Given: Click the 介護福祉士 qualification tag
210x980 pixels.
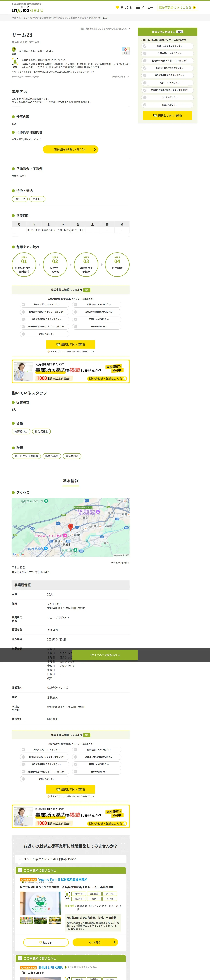Looking at the screenshot, I should [x=21, y=431].
